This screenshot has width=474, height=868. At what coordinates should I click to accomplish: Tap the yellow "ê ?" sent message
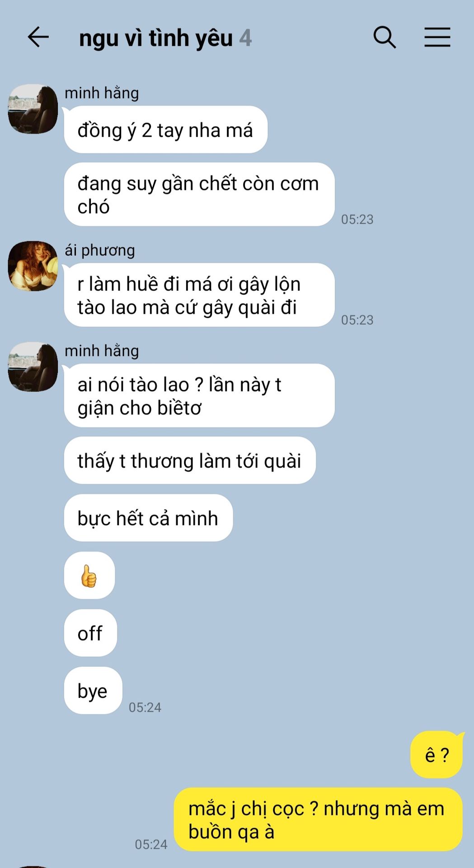pyautogui.click(x=437, y=755)
